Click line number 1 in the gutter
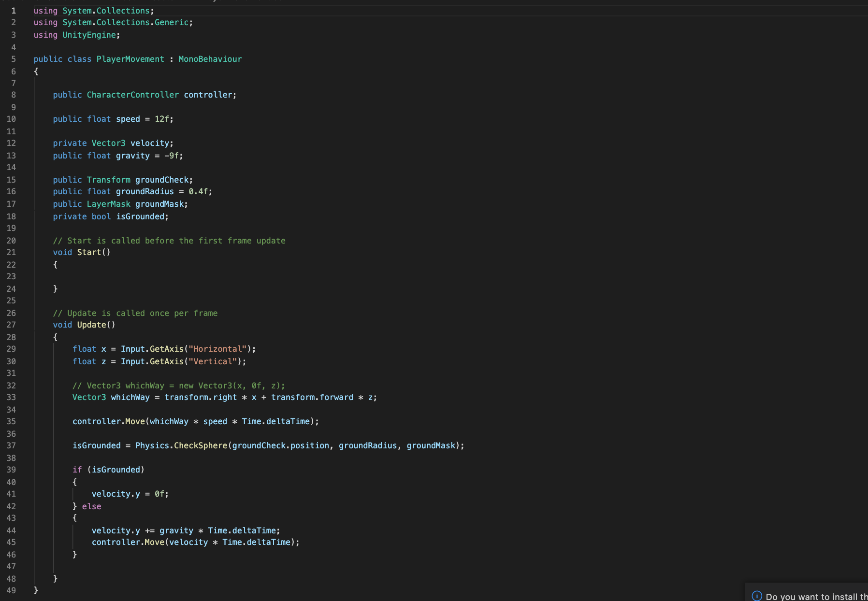The image size is (868, 601). (x=14, y=11)
